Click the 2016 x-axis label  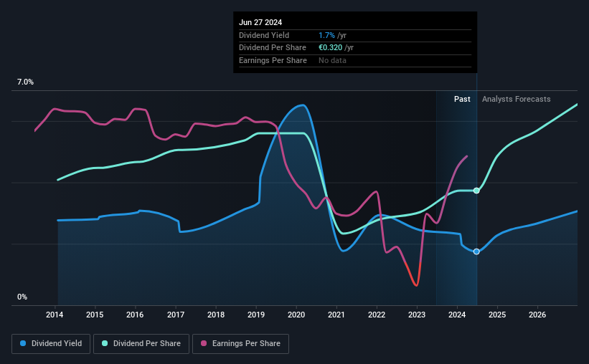tap(135, 315)
